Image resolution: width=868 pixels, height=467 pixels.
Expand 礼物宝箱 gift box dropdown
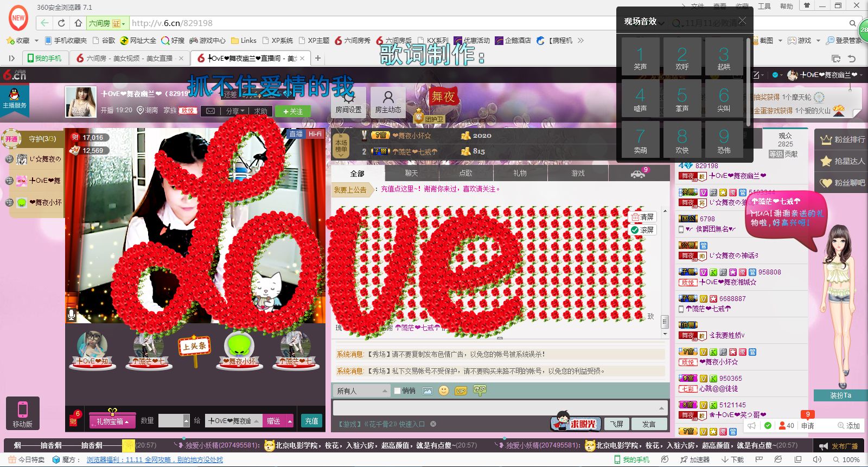point(112,421)
